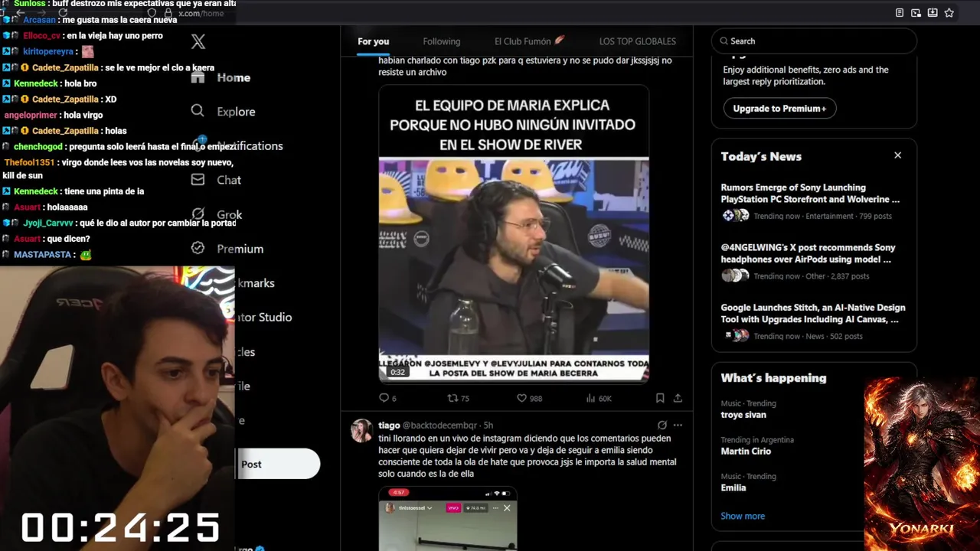Viewport: 980px width, 551px height.
Task: Close the embedded Instagram live X
Action: coord(507,507)
